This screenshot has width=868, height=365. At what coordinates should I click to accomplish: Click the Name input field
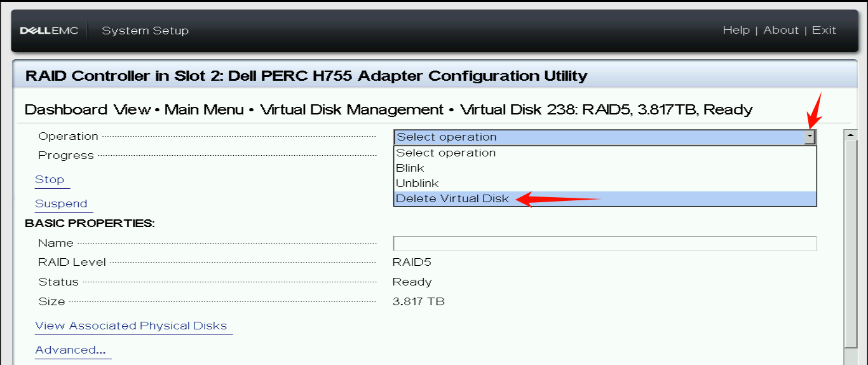point(605,244)
